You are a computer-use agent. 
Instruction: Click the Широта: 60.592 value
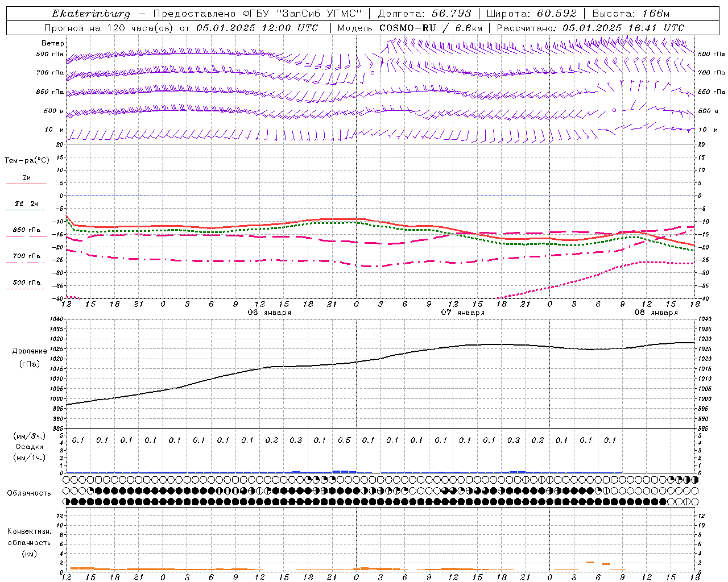point(531,14)
